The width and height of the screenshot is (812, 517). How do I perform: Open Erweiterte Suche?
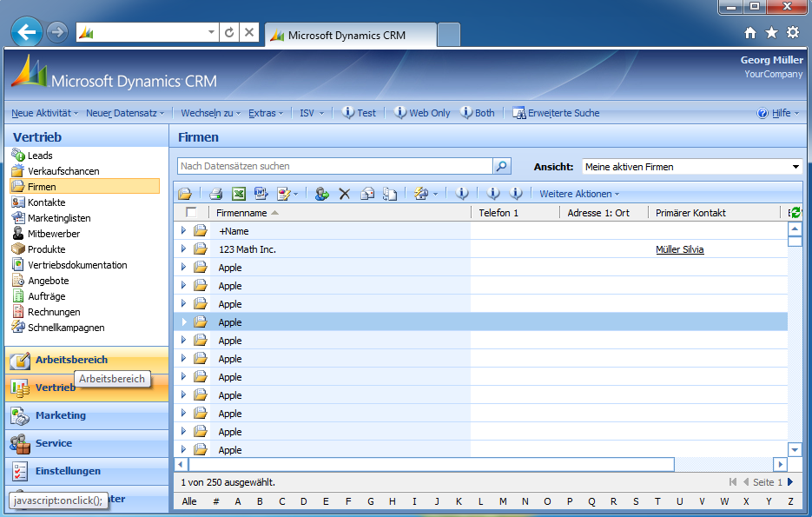pos(556,113)
